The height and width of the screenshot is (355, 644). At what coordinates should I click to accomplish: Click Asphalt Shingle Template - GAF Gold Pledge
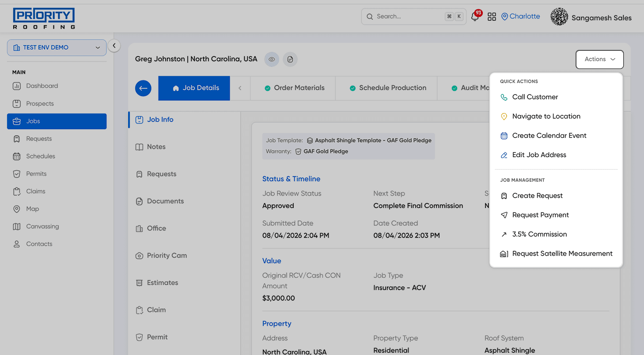point(373,140)
